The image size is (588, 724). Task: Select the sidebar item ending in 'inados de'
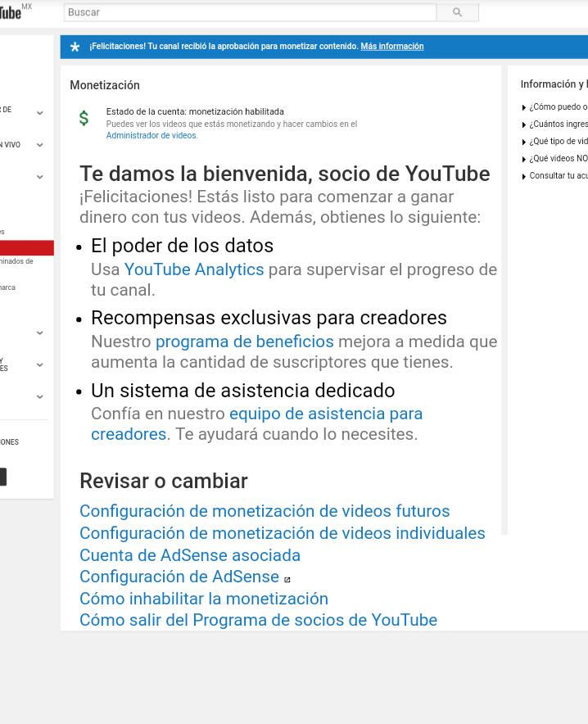tap(16, 261)
